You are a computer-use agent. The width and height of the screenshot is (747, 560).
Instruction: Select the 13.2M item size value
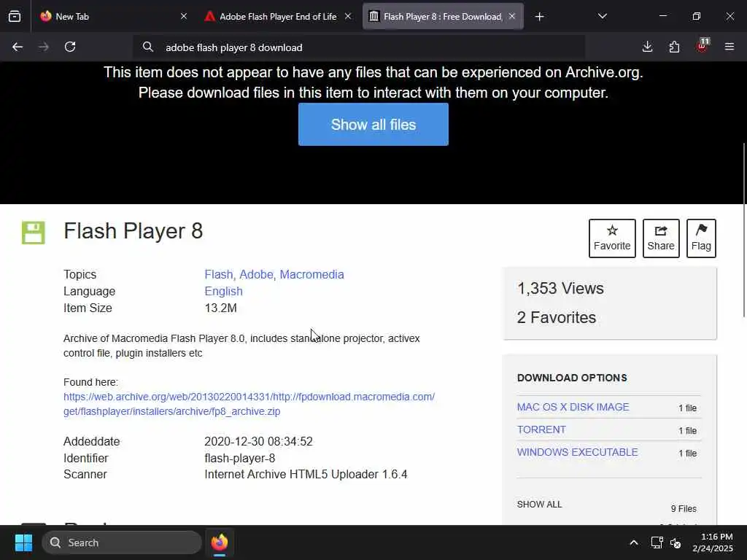(220, 308)
